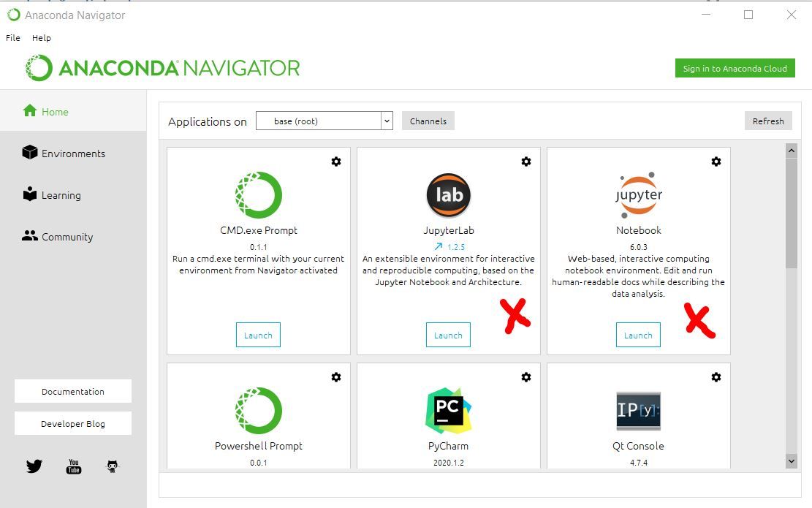Open the File menu
This screenshot has height=508, width=812.
[13, 38]
